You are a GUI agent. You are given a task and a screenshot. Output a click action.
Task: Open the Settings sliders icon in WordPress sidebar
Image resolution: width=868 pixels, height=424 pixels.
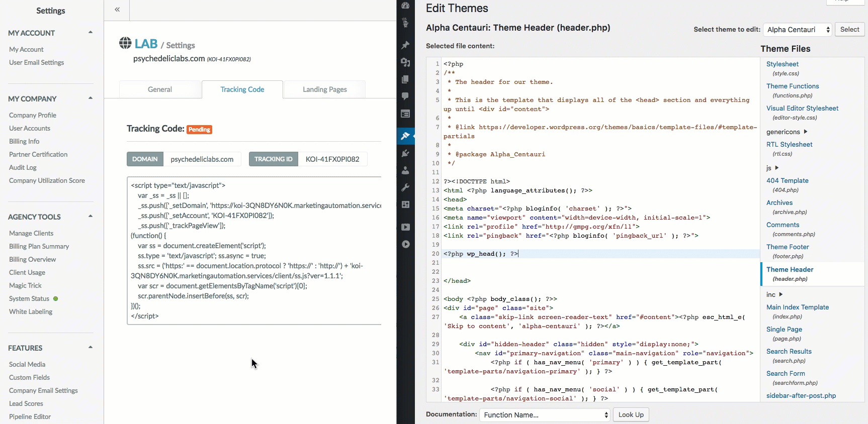coord(405,204)
